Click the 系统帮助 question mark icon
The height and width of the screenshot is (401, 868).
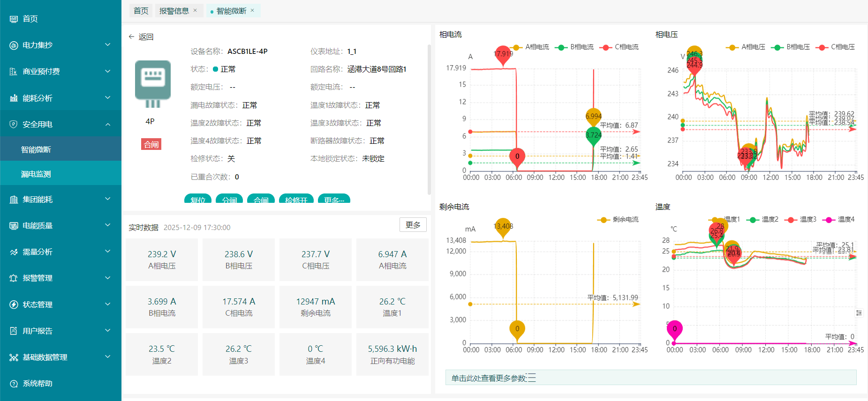(14, 383)
